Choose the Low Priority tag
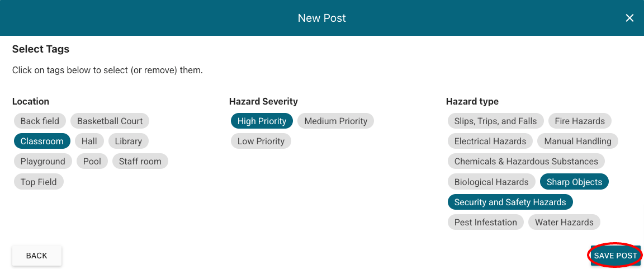Image resolution: width=644 pixels, height=269 pixels. (x=261, y=141)
